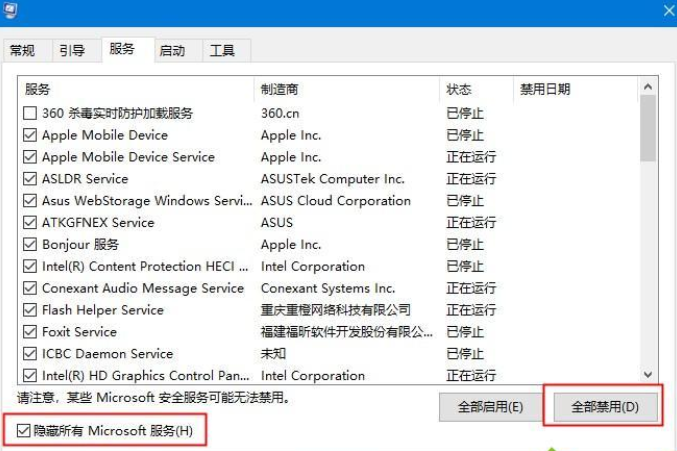677x451 pixels.
Task: Click the scrollbar up arrow
Action: tap(647, 88)
